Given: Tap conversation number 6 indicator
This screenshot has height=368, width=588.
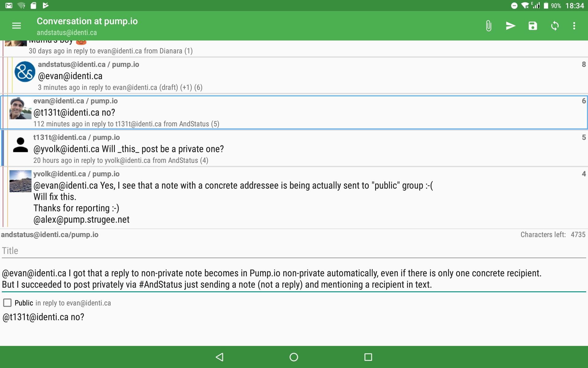Looking at the screenshot, I should 584,101.
